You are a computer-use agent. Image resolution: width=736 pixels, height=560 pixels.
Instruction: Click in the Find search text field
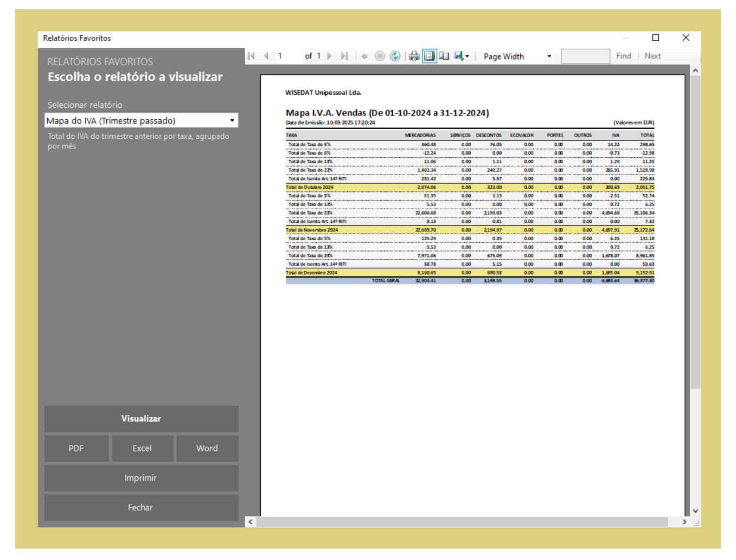pos(585,56)
